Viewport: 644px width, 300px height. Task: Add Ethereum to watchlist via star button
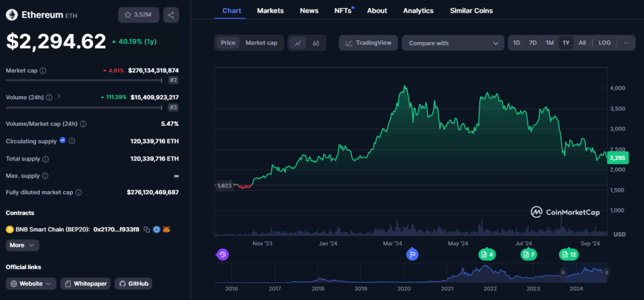pos(138,15)
